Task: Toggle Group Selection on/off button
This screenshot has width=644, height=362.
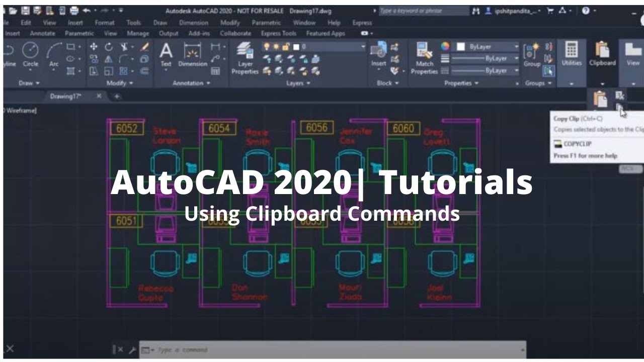Action: pos(548,71)
